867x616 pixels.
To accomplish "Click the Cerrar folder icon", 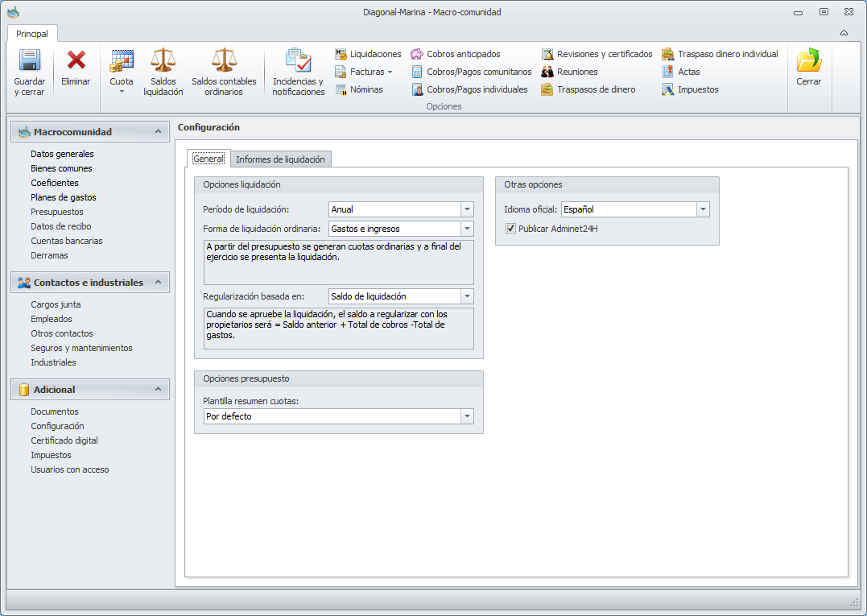I will click(809, 60).
